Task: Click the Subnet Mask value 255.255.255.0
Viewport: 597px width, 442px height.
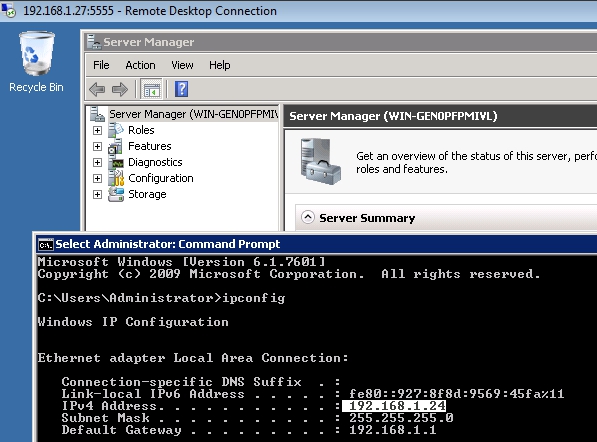Action: (401, 418)
